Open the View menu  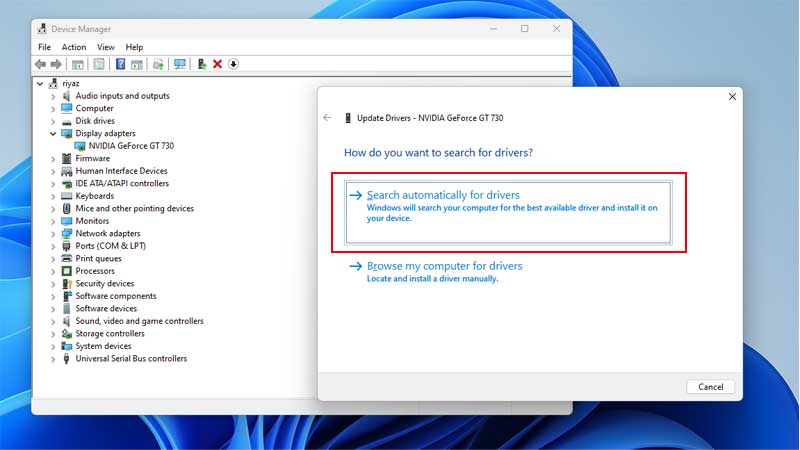tap(106, 47)
